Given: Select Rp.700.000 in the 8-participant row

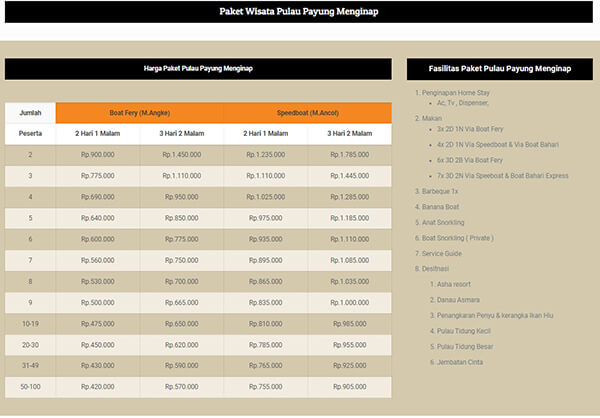Looking at the screenshot, I should pos(182,281).
